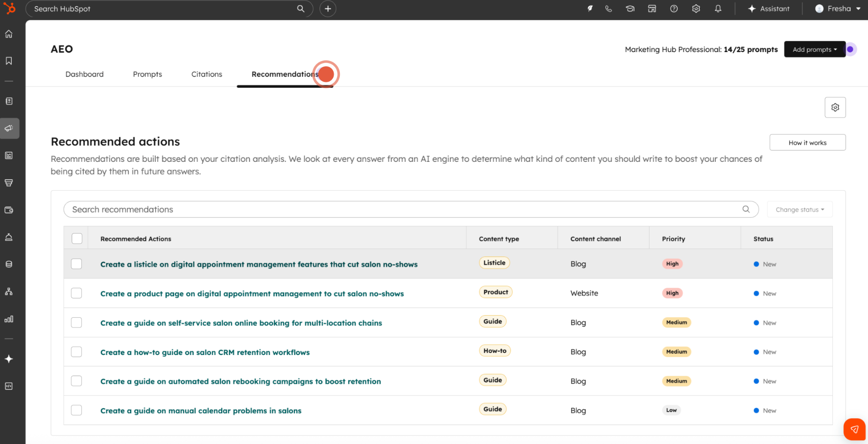The height and width of the screenshot is (444, 868).
Task: Go to Home in left sidebar
Action: 9,34
